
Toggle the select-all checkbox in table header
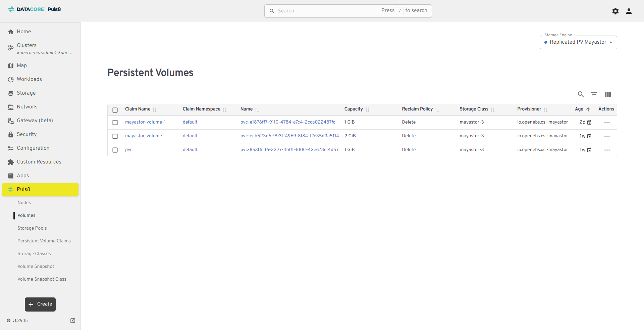tap(115, 110)
